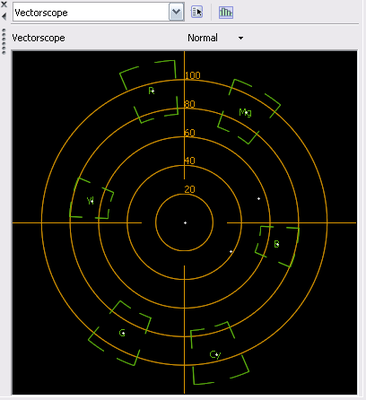366x400 pixels.
Task: Click the 20 graticule ring label
Action: coord(190,189)
